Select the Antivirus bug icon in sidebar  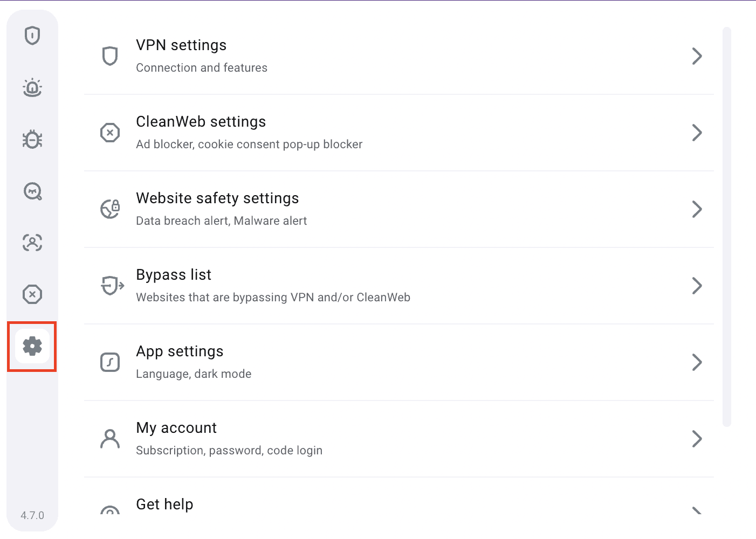(x=32, y=139)
